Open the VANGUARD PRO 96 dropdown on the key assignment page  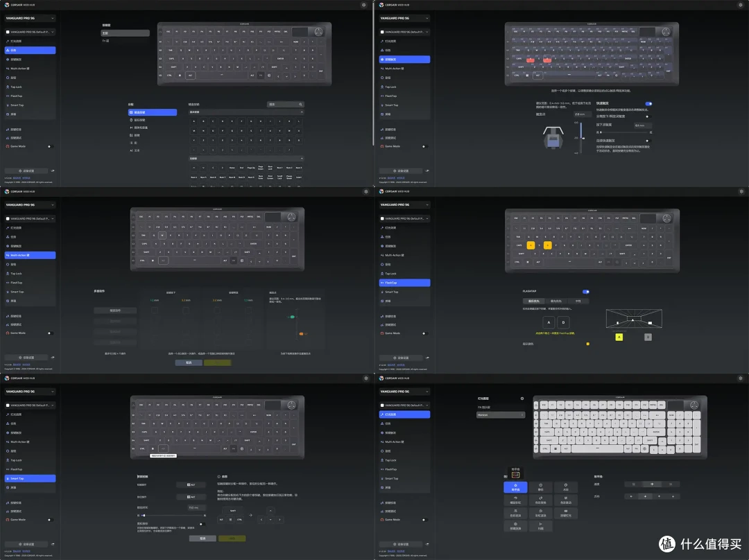pos(30,18)
